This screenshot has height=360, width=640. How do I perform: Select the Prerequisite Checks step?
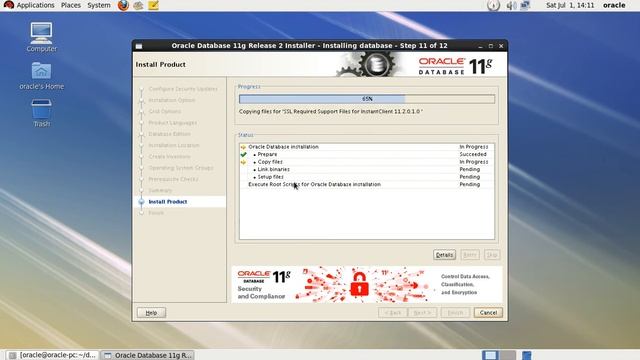pyautogui.click(x=173, y=179)
